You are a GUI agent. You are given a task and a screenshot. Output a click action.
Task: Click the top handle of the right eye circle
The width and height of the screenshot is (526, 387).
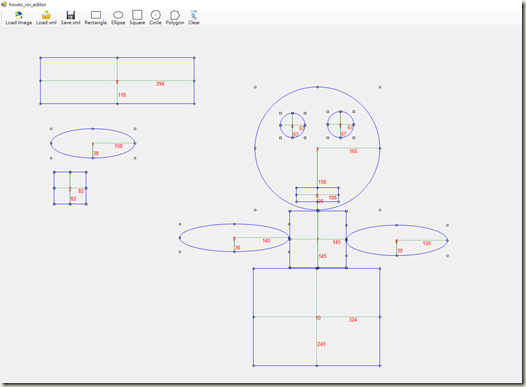pyautogui.click(x=340, y=111)
